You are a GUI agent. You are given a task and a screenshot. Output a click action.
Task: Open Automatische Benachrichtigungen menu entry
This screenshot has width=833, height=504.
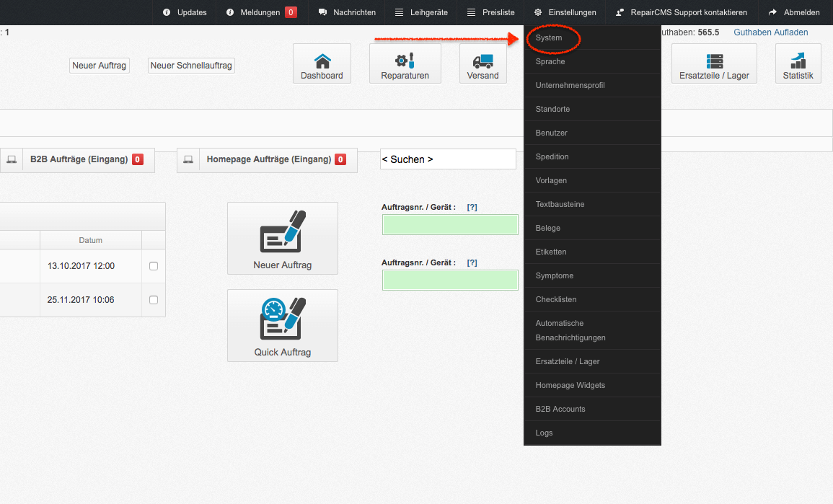tap(592, 330)
